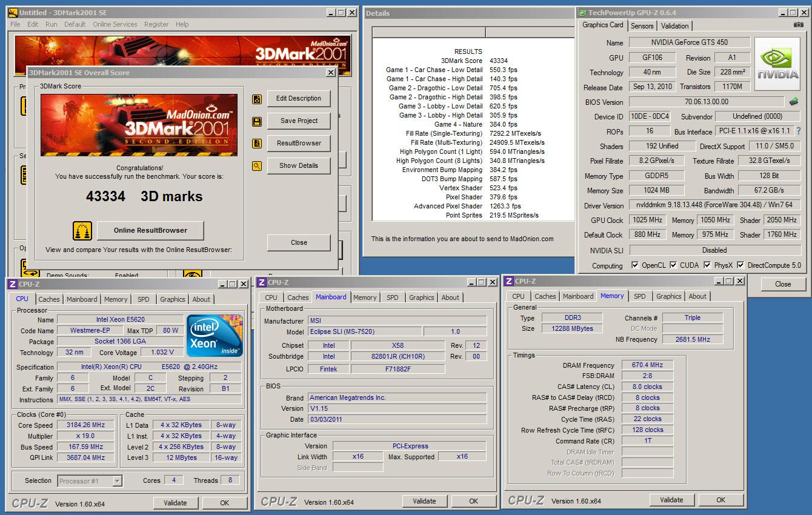This screenshot has height=515, width=812.
Task: Open the SPD tab in CPU-Z CPU window
Action: (x=143, y=299)
